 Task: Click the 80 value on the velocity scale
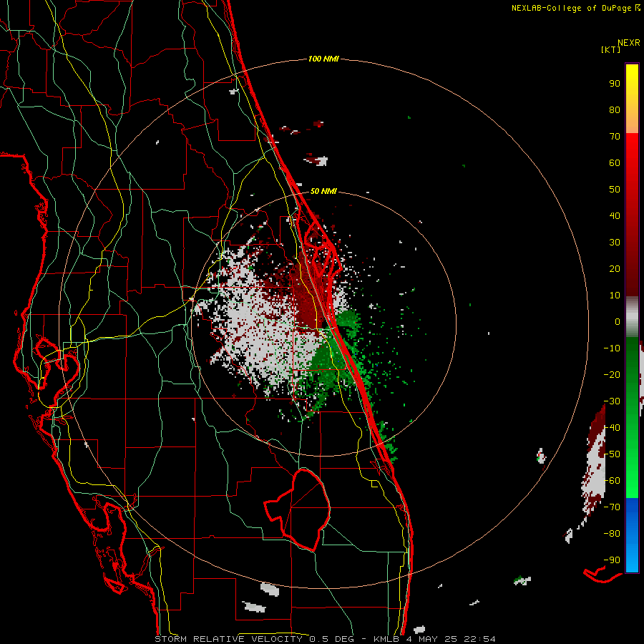pos(615,109)
